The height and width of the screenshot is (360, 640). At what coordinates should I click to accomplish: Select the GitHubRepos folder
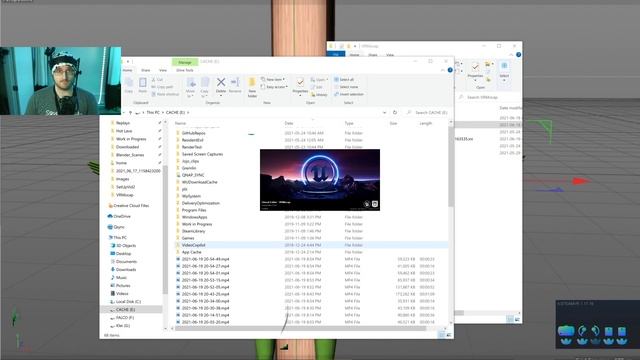pos(193,133)
